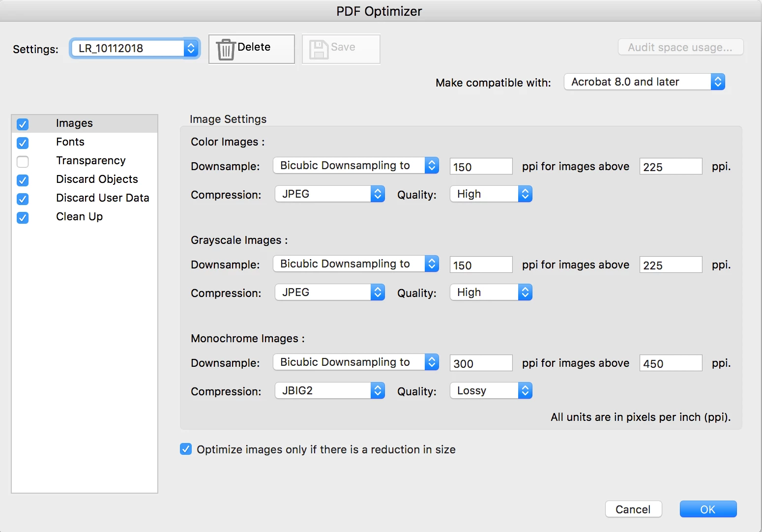Open Monochrome Images Downsample method dropdown
The height and width of the screenshot is (532, 762).
tap(355, 362)
